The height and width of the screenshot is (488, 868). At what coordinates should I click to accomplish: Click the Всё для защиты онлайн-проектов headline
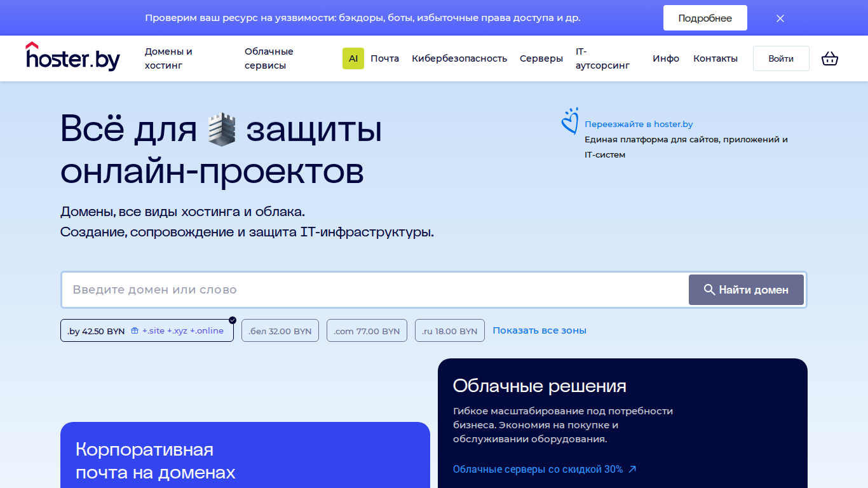click(221, 150)
